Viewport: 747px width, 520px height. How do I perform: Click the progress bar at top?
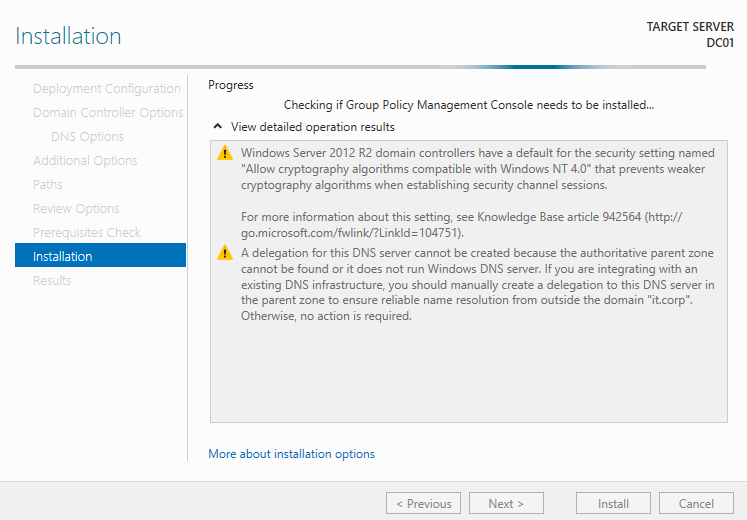click(x=360, y=67)
